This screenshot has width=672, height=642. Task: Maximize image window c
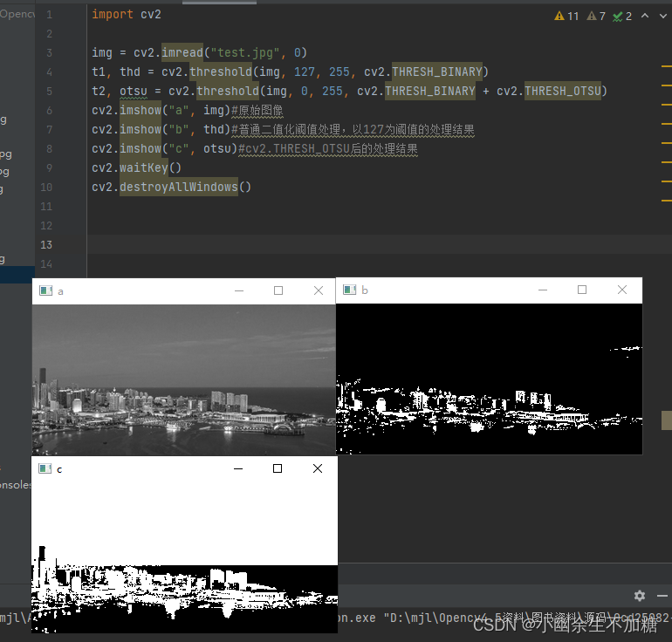(x=278, y=468)
